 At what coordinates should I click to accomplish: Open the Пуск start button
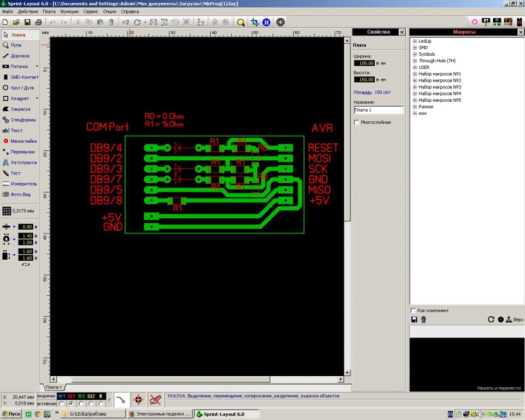point(11,414)
